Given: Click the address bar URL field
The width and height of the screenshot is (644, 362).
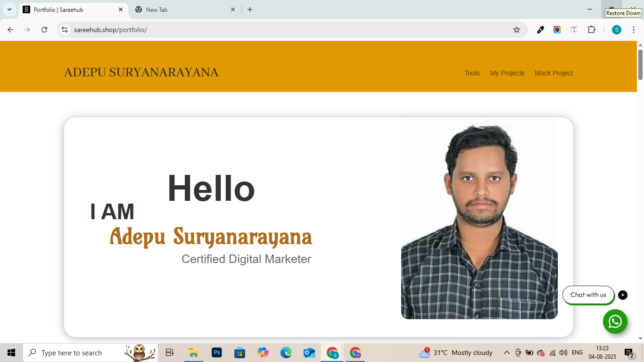Looking at the screenshot, I should coord(283,30).
